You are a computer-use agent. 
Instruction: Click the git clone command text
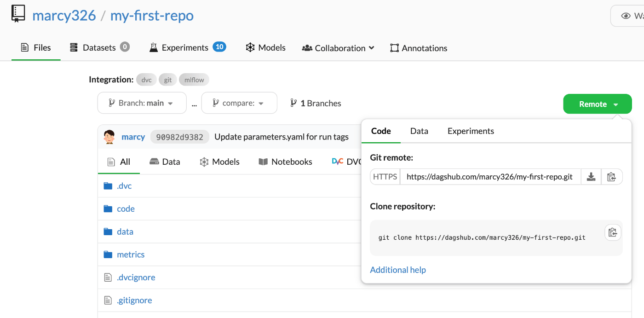click(x=482, y=238)
